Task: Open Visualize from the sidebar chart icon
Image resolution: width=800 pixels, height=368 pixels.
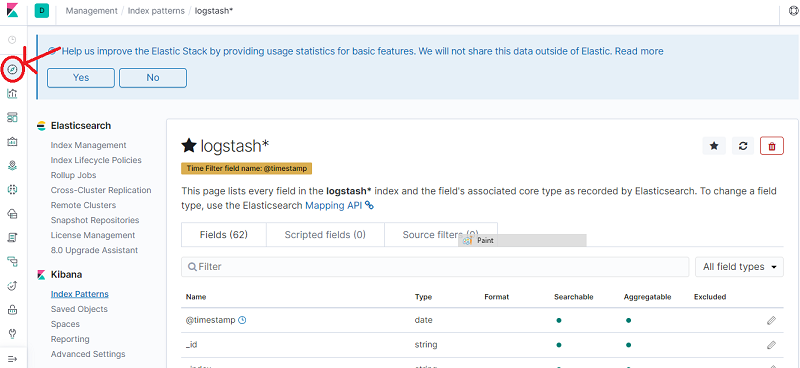Action: tap(12, 93)
